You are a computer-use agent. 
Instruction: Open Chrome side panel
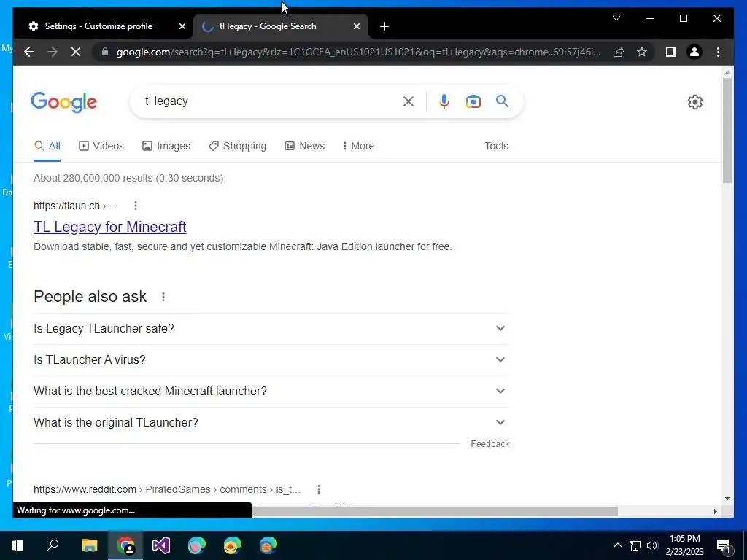671,52
